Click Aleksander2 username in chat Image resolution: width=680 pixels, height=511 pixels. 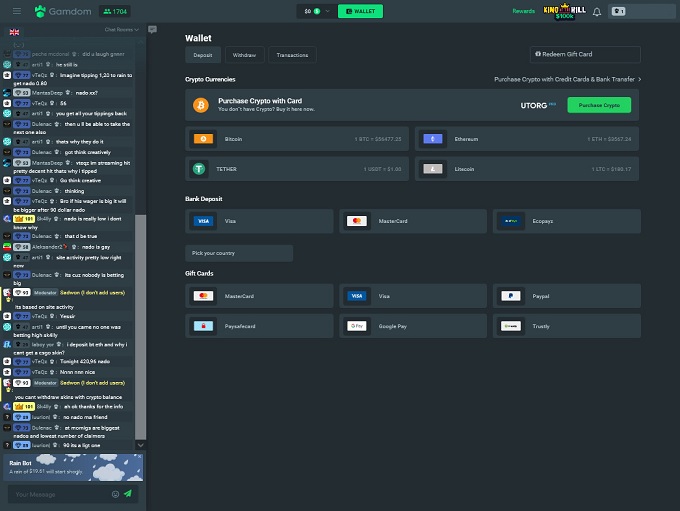click(47, 247)
